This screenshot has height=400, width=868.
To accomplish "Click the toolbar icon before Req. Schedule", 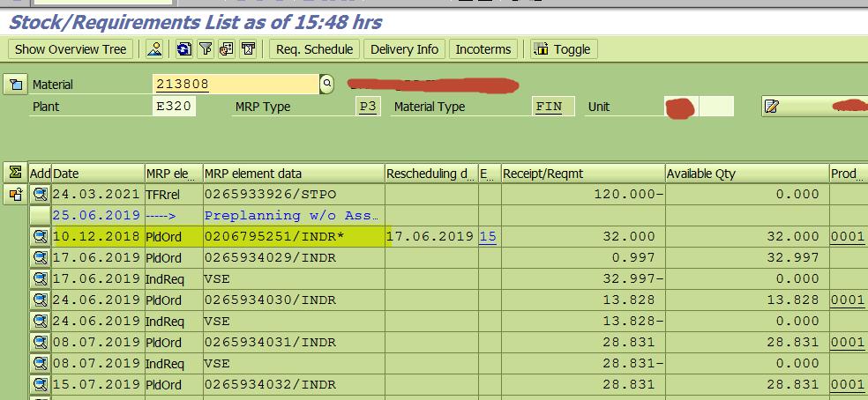I will tap(248, 49).
